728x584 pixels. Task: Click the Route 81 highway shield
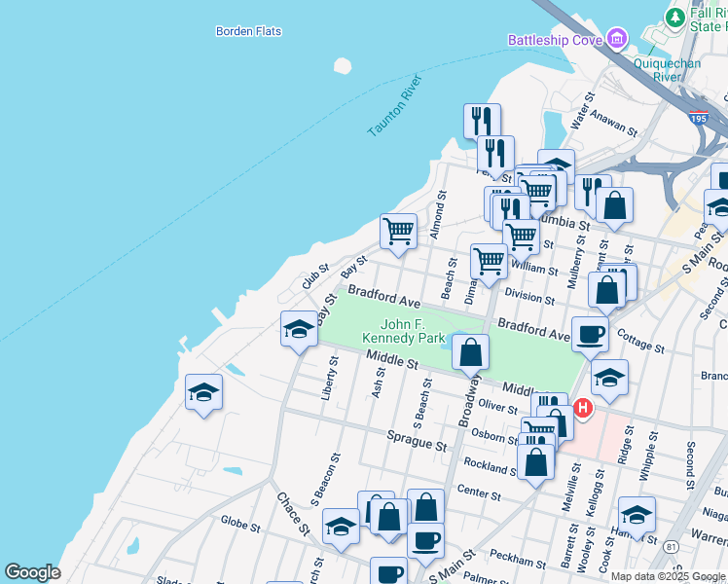coord(671,548)
